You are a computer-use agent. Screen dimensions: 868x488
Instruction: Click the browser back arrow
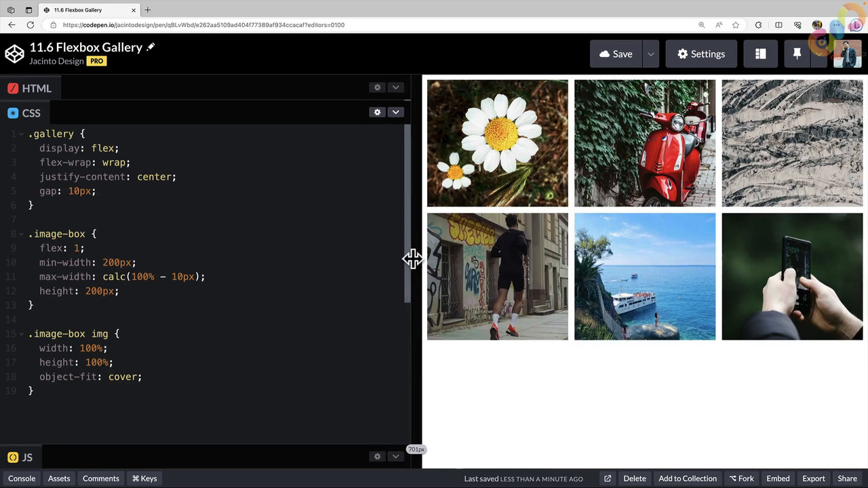click(12, 25)
